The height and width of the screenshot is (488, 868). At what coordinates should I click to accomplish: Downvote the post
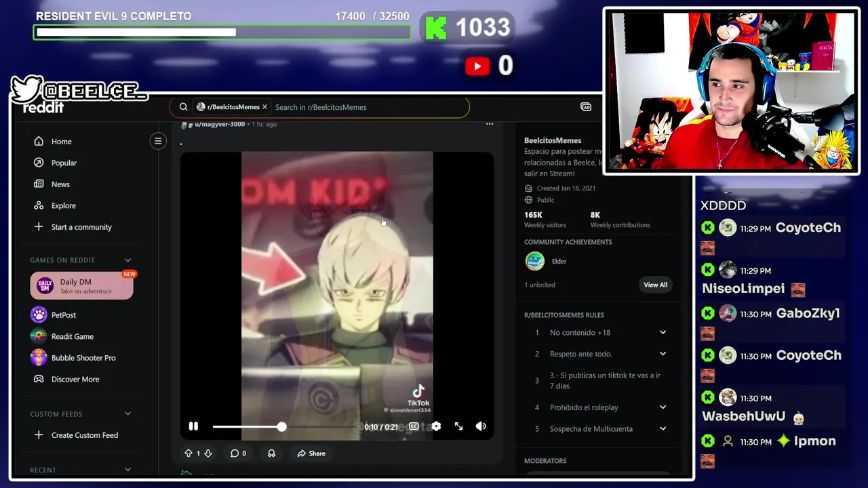pos(208,453)
